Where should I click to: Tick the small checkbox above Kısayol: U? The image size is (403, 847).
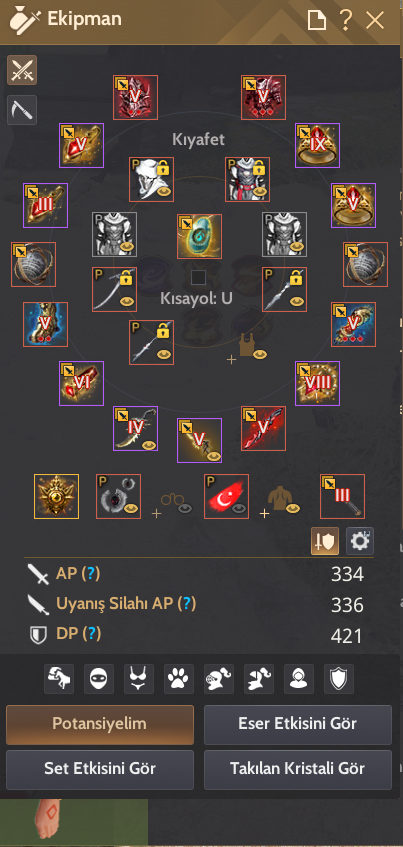tap(198, 278)
